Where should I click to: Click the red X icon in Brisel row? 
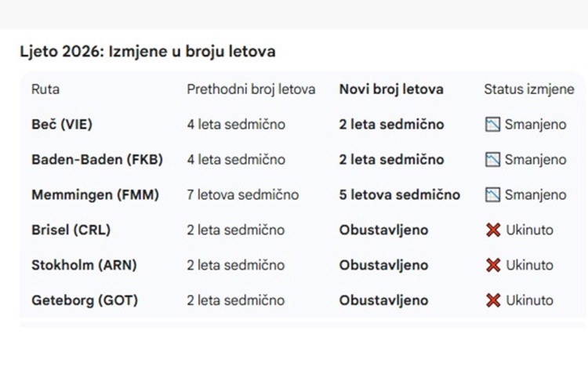point(493,230)
